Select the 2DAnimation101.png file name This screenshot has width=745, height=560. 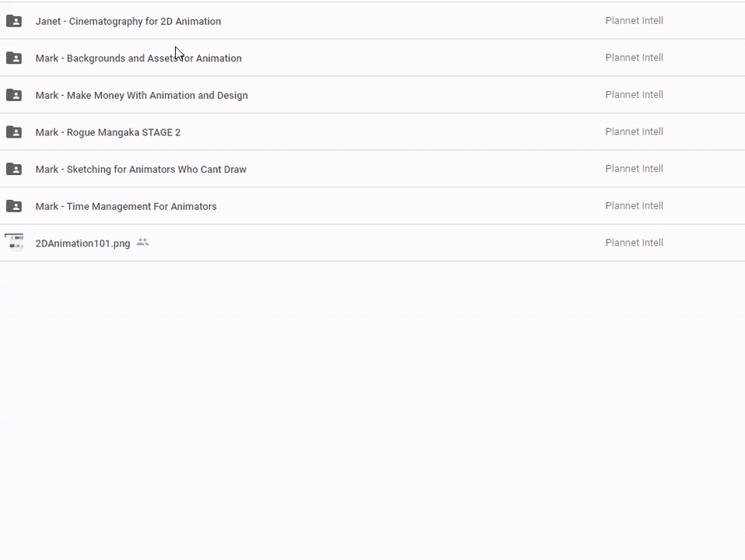click(82, 243)
